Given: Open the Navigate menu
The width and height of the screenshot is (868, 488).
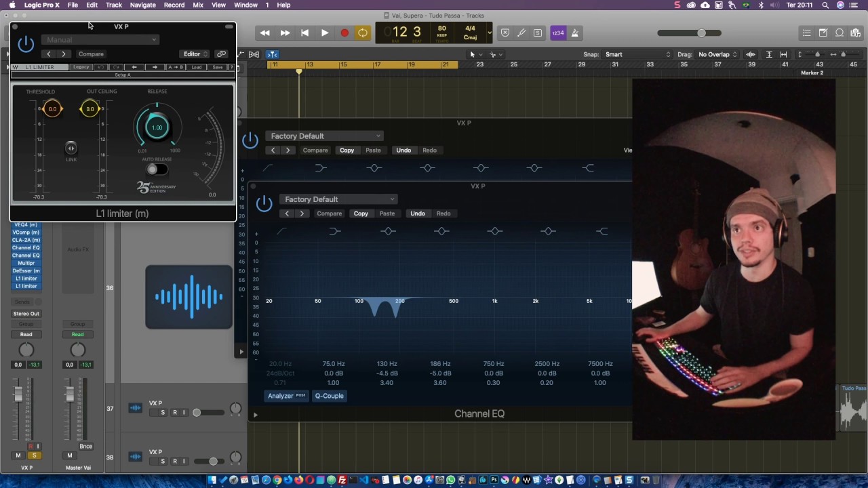Looking at the screenshot, I should 142,5.
